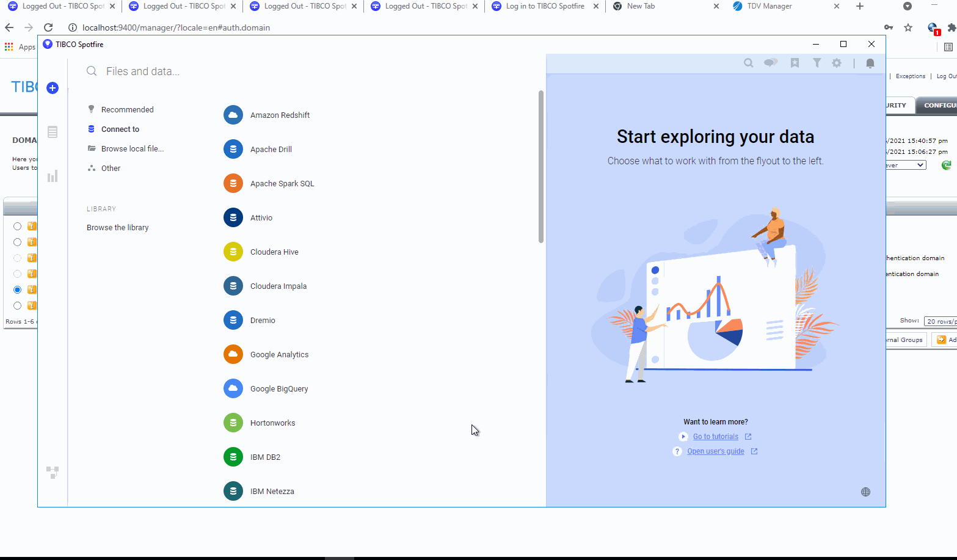Select the topmost radio button in domain list
This screenshot has width=957, height=560.
[x=17, y=226]
